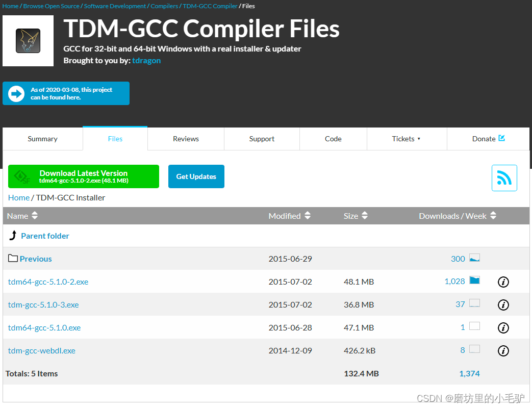Go to the Code tab
This screenshot has width=532, height=408.
333,139
